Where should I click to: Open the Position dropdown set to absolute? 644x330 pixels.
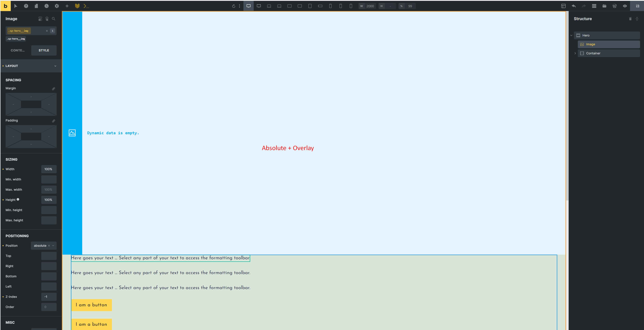[44, 246]
